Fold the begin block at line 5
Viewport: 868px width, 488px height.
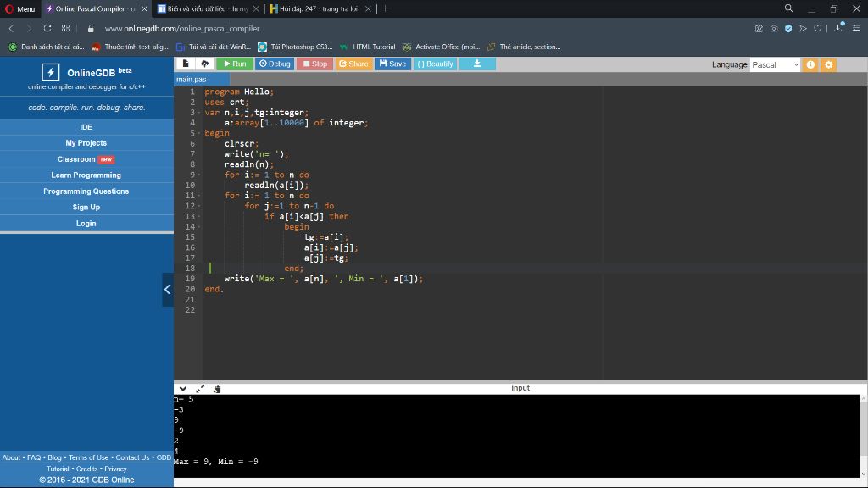click(x=199, y=133)
